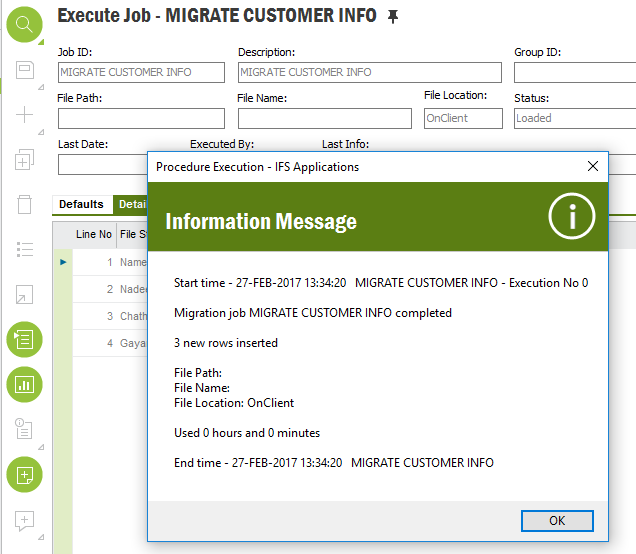Click the Status field showing Loaded
Viewport: 636px width, 554px height.
click(x=575, y=118)
